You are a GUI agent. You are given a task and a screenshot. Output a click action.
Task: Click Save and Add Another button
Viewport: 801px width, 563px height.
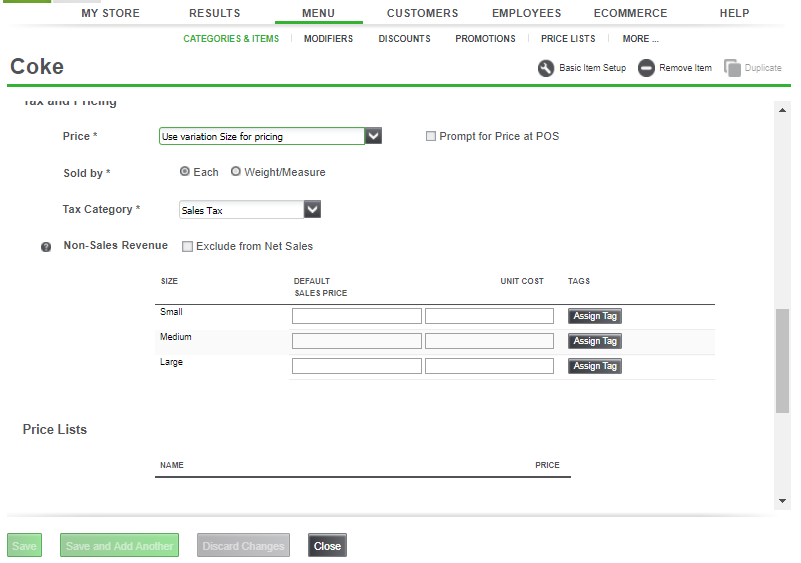(120, 546)
